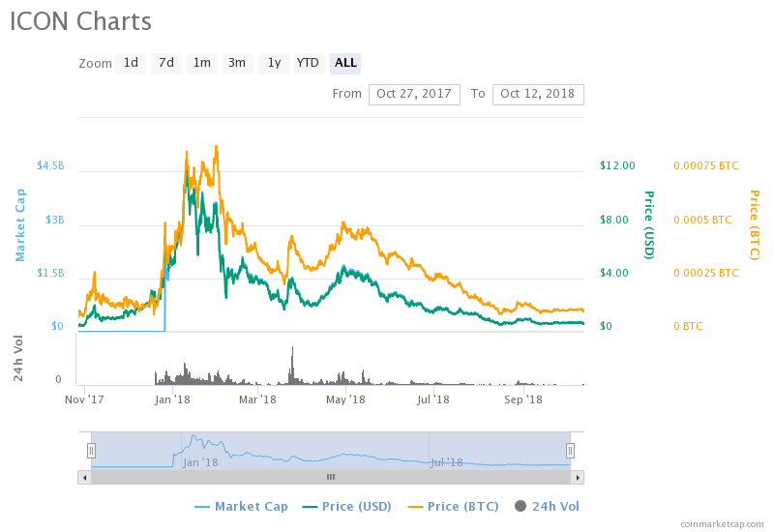Image resolution: width=774 pixels, height=532 pixels.
Task: Click the scrollbar left arrow
Action: [x=84, y=477]
